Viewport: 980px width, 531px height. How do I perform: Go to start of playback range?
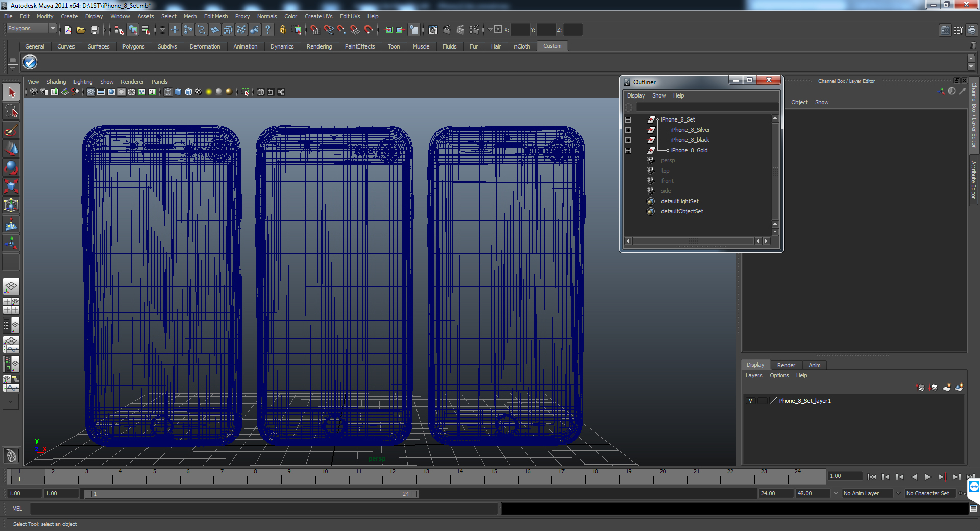click(x=872, y=477)
